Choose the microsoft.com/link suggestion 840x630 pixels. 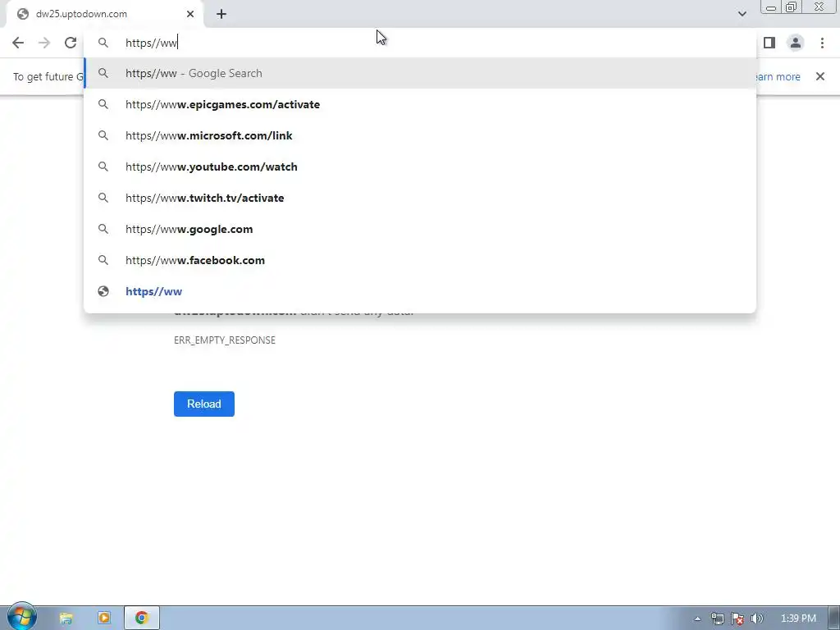tap(420, 135)
